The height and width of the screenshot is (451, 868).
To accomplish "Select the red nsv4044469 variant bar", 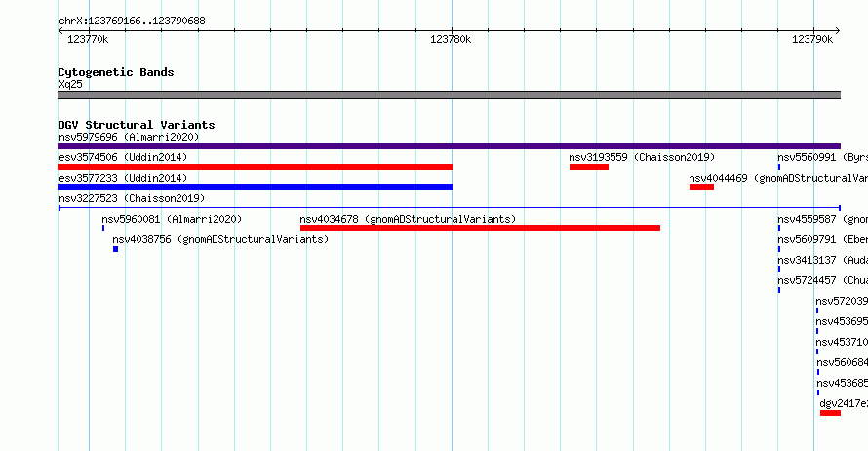I will pyautogui.click(x=701, y=187).
